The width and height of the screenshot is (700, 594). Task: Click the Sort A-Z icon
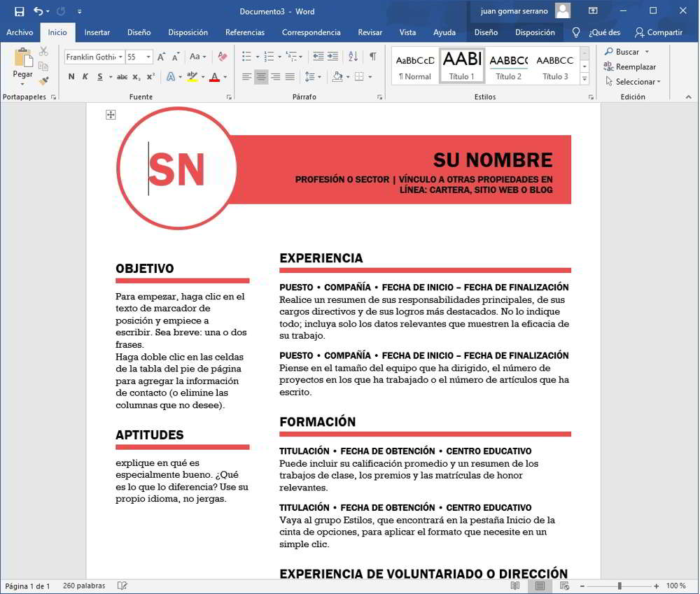(x=353, y=57)
